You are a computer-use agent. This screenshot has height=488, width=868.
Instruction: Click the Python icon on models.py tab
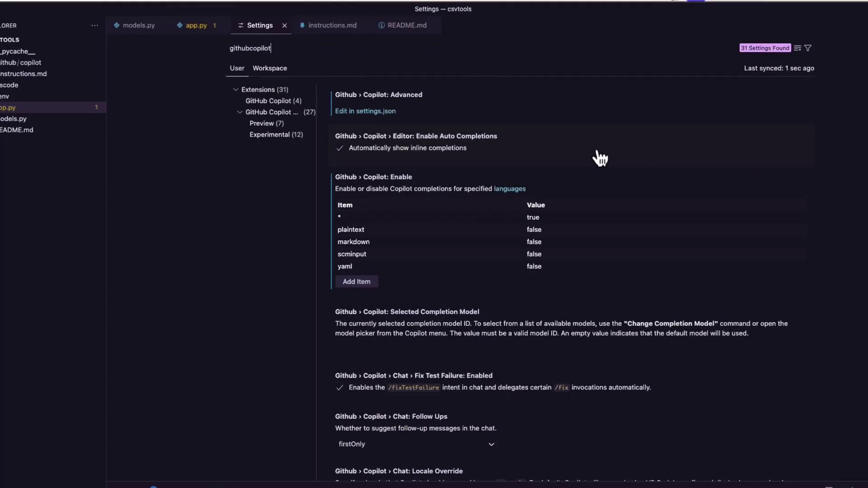(x=117, y=25)
